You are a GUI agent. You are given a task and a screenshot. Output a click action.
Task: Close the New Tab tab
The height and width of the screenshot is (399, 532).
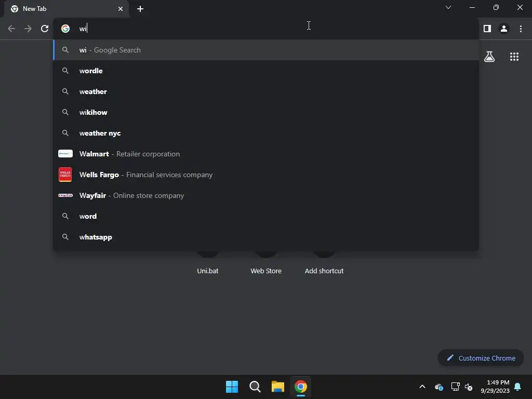click(121, 9)
